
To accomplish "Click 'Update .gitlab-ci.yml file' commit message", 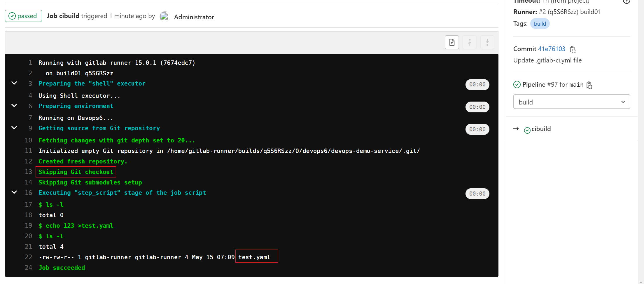I will coord(547,60).
